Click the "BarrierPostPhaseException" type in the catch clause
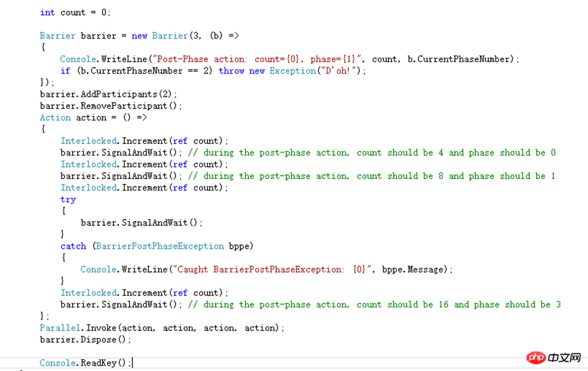The width and height of the screenshot is (588, 371). (160, 247)
